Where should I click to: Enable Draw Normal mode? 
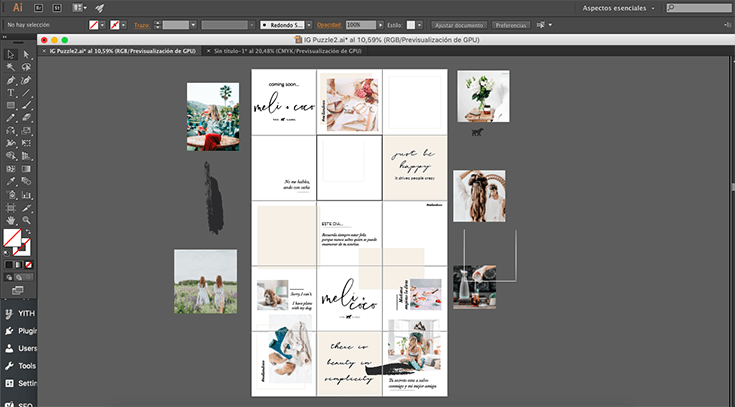click(x=9, y=278)
